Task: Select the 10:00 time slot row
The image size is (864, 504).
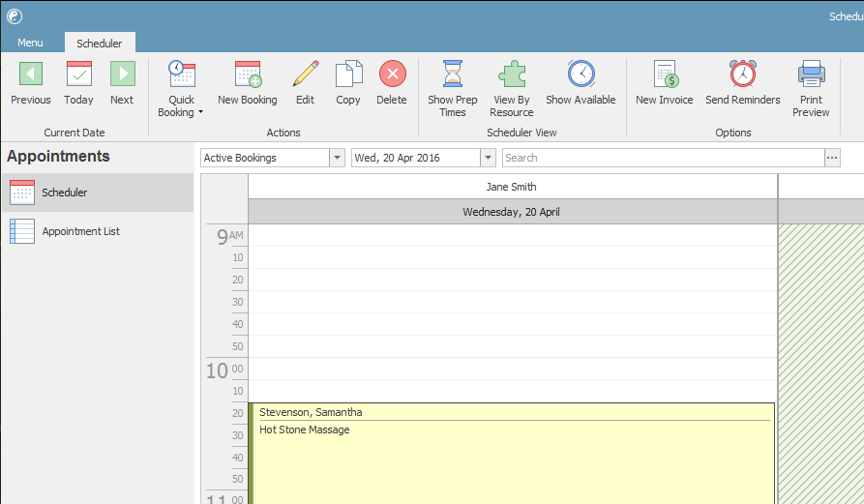Action: pyautogui.click(x=513, y=369)
